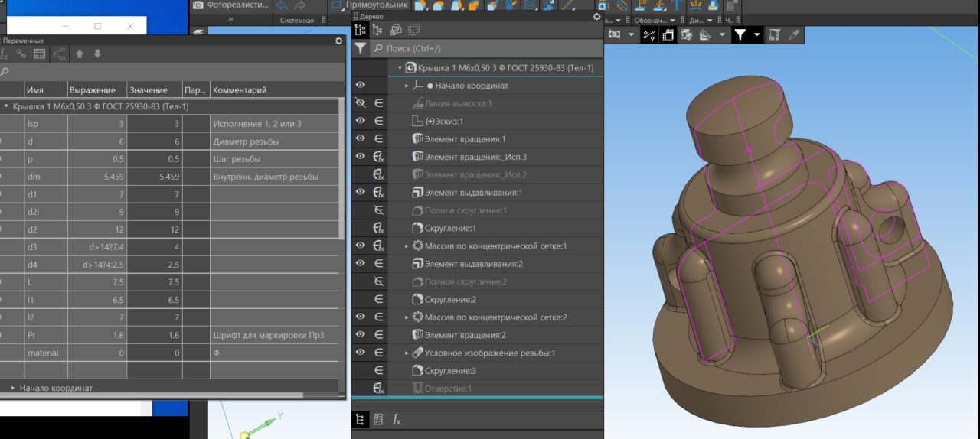Click the move-down arrow in the Переменные toolbar

[x=97, y=54]
